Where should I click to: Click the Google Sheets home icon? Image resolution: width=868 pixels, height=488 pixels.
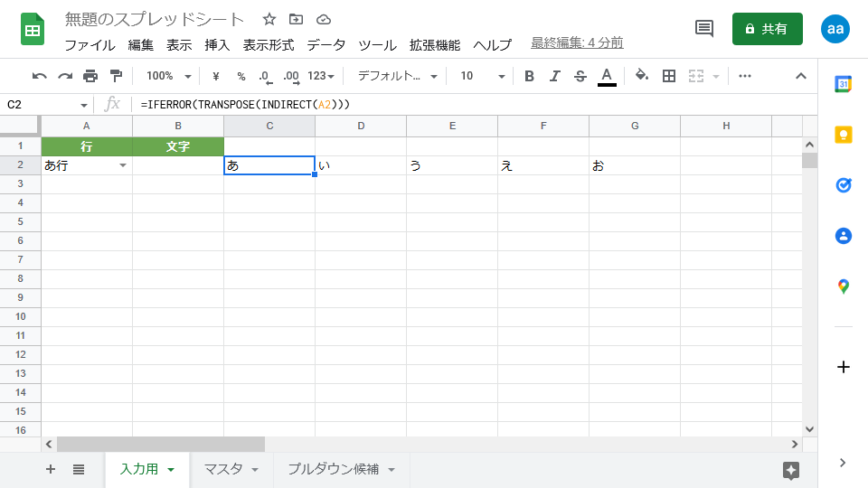coord(33,29)
